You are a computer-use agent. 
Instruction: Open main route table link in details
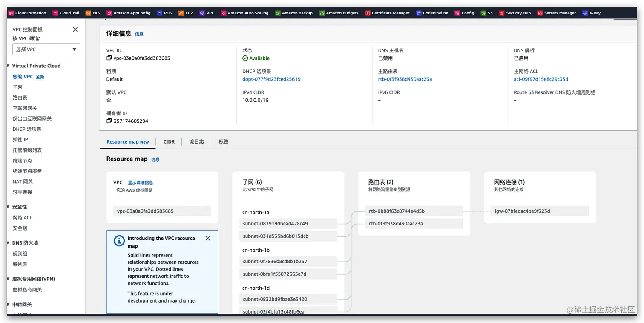[405, 79]
